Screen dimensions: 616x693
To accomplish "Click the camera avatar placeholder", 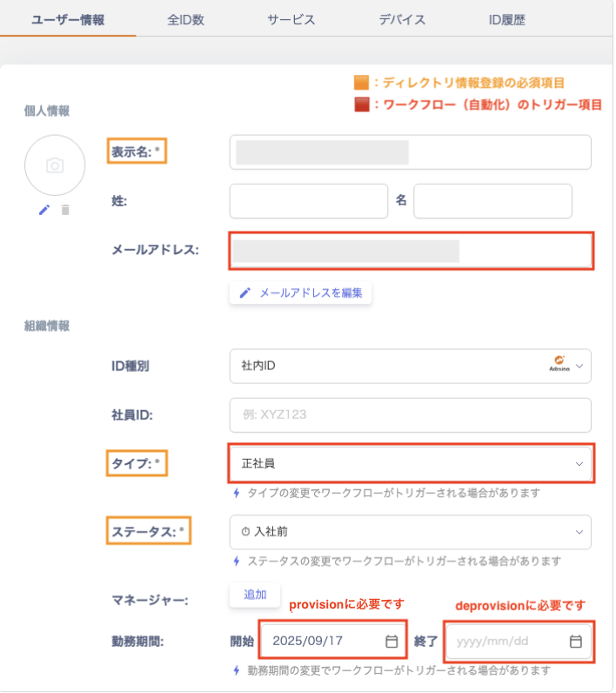I will [x=55, y=165].
